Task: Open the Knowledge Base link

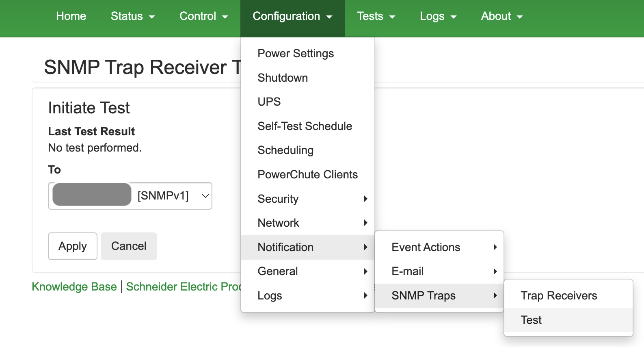Action: [74, 287]
